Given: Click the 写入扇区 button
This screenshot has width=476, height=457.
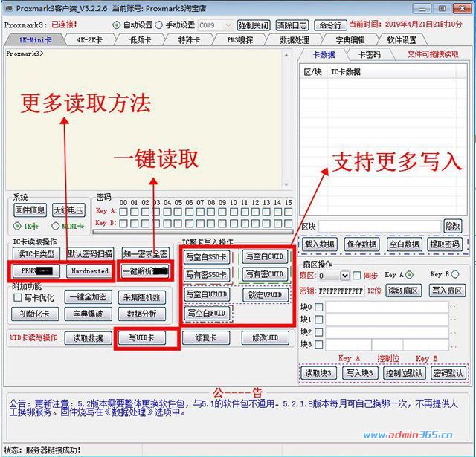Looking at the screenshot, I should tap(447, 291).
